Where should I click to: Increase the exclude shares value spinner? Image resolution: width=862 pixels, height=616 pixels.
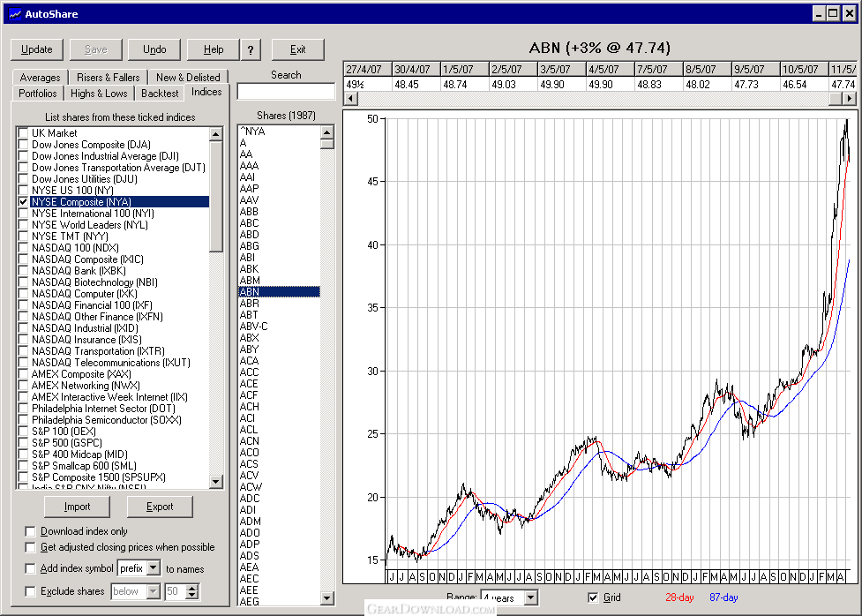[191, 588]
